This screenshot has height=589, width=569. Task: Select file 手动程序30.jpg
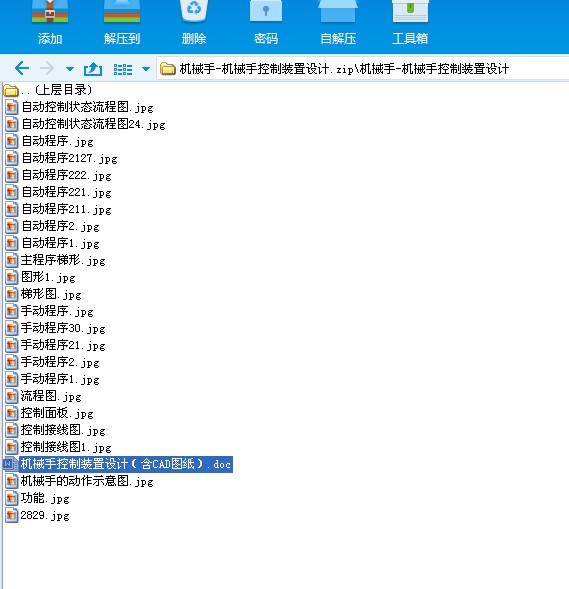click(x=56, y=328)
